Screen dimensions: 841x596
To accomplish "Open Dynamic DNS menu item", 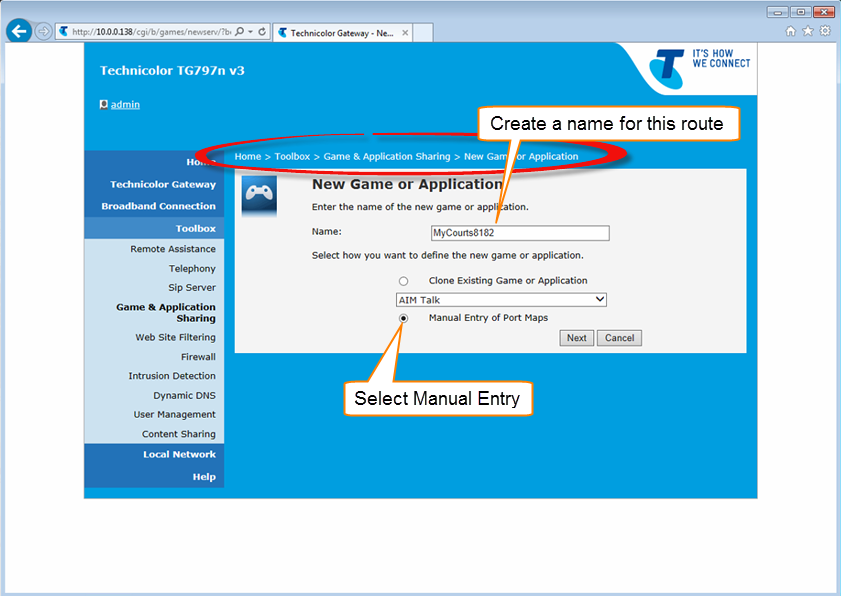I will (x=184, y=396).
